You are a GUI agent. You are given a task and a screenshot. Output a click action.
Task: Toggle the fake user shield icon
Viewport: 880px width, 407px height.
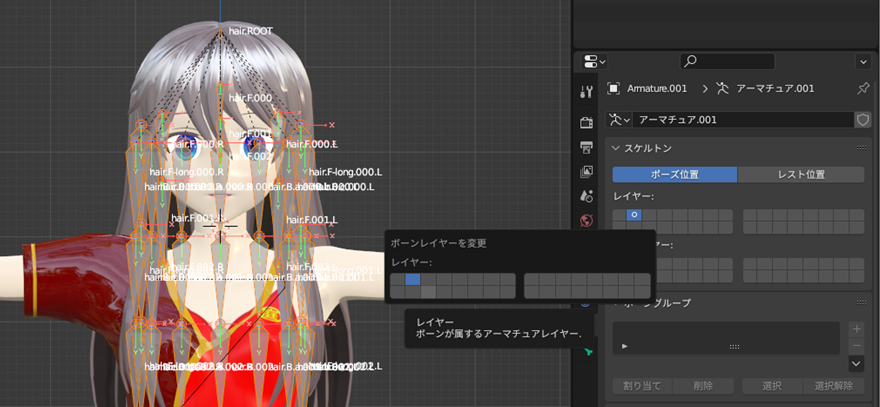pyautogui.click(x=863, y=120)
